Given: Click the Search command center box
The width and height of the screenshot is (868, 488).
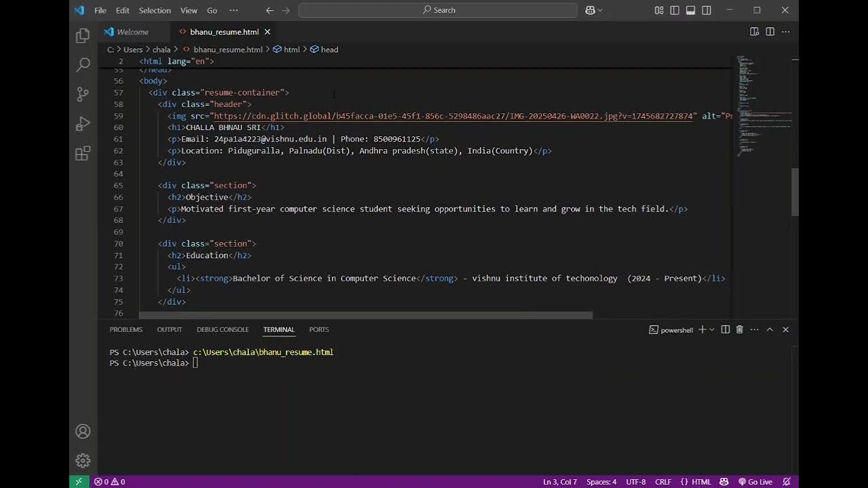Looking at the screenshot, I should click(x=438, y=10).
